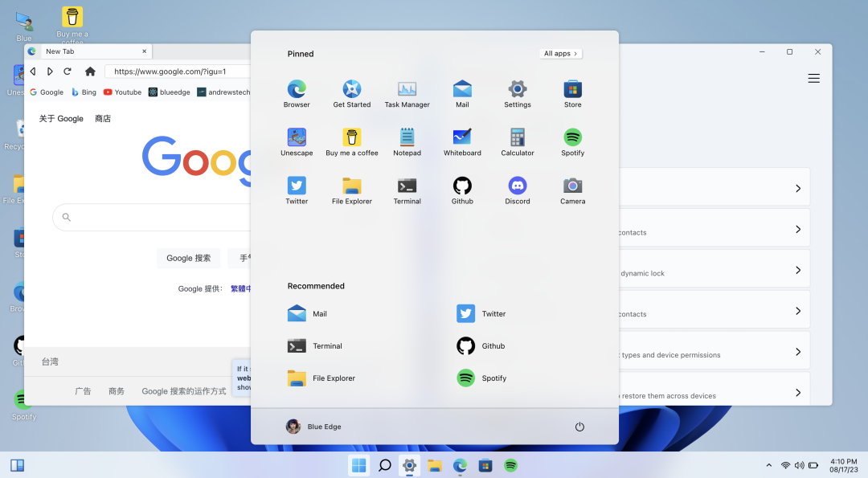
Task: Open the 商店 link on Google page
Action: [x=103, y=118]
